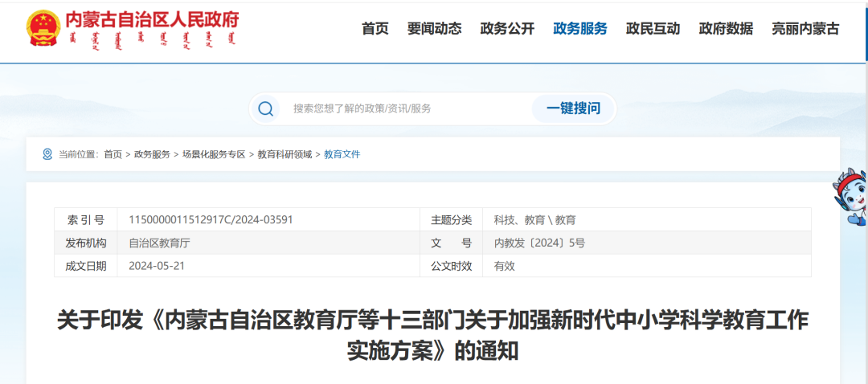Click the 文号 label cell
Viewport: 868px width, 384px height.
click(451, 243)
